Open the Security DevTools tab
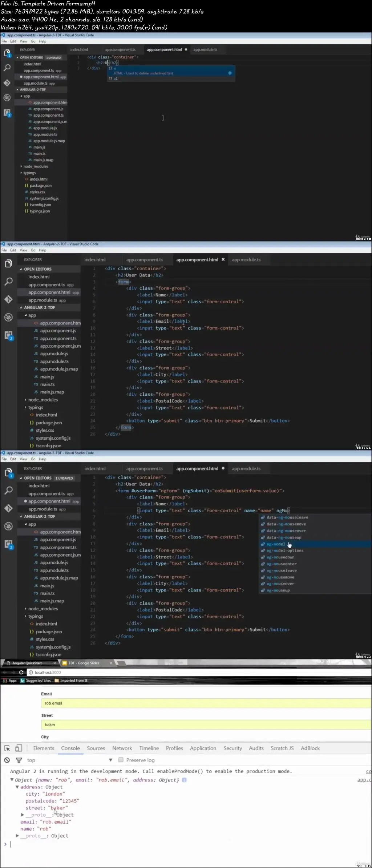This screenshot has height=868, width=372. 232,748
